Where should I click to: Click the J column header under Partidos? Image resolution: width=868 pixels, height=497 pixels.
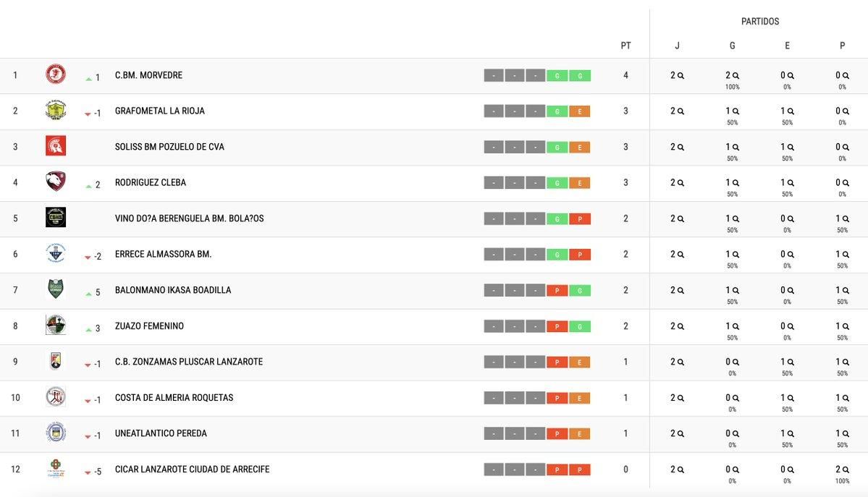[677, 46]
